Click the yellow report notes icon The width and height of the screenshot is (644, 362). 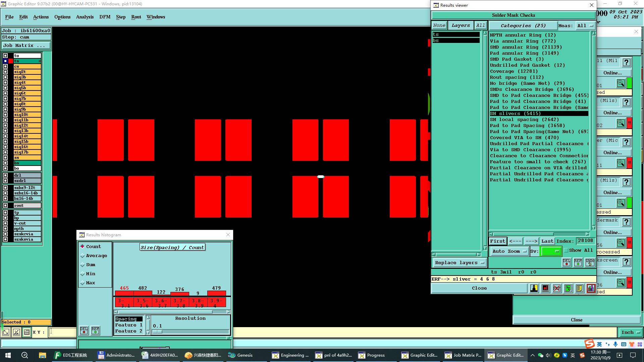tap(580, 288)
